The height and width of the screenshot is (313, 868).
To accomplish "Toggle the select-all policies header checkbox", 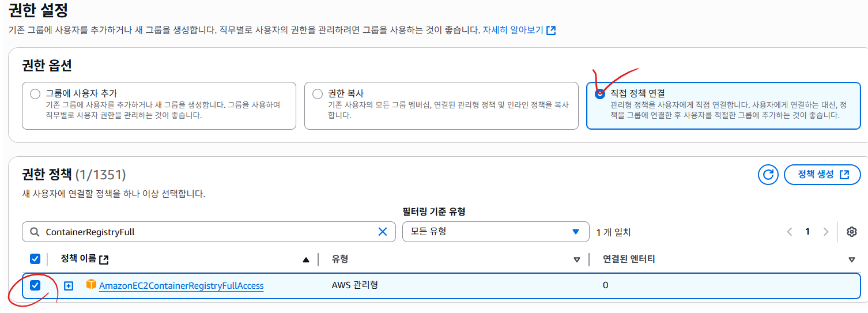I will coord(35,259).
